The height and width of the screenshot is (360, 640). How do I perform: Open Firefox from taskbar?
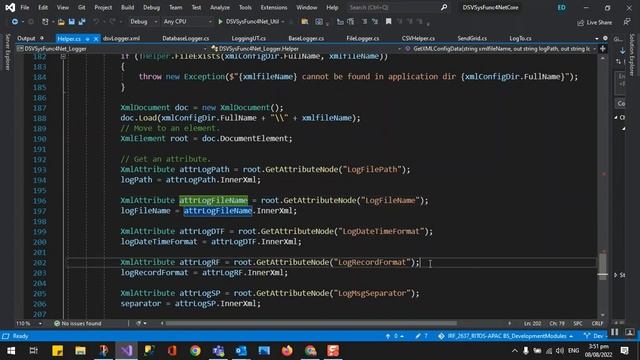click(287, 351)
